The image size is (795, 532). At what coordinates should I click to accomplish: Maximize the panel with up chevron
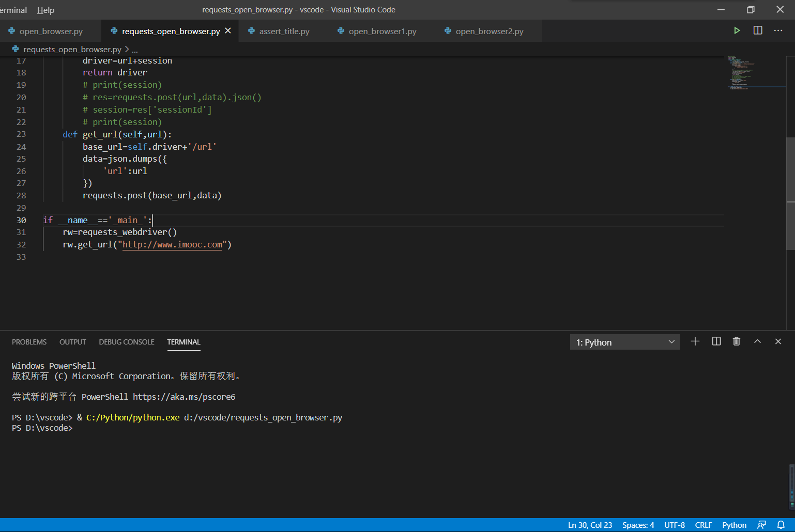[x=757, y=341]
